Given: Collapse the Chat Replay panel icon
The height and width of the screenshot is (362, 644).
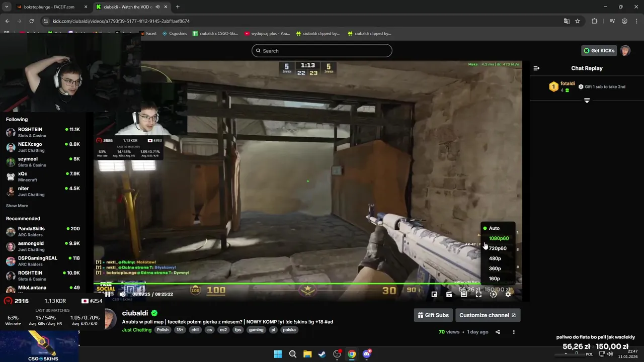Looking at the screenshot, I should (x=536, y=68).
